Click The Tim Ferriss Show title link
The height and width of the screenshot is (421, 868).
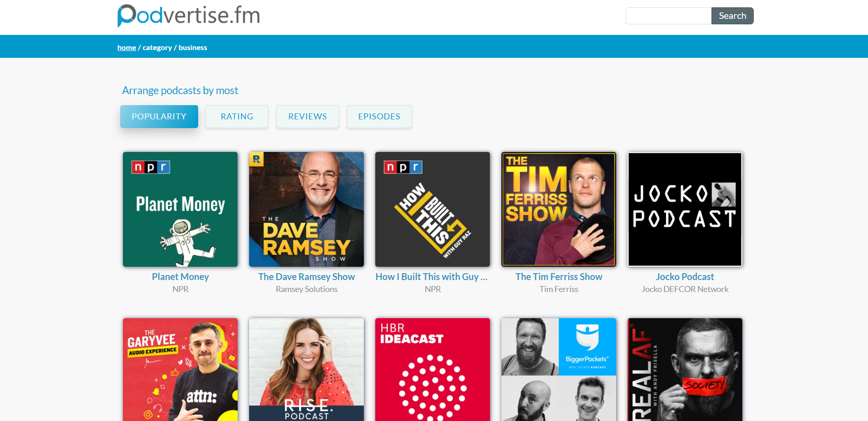[559, 277]
